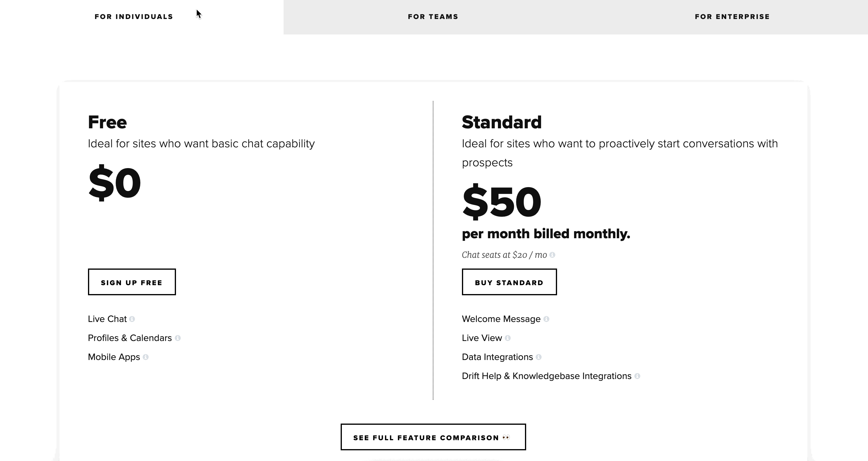Click info icon after Knowledgebase Integrations
868x461 pixels.
637,376
